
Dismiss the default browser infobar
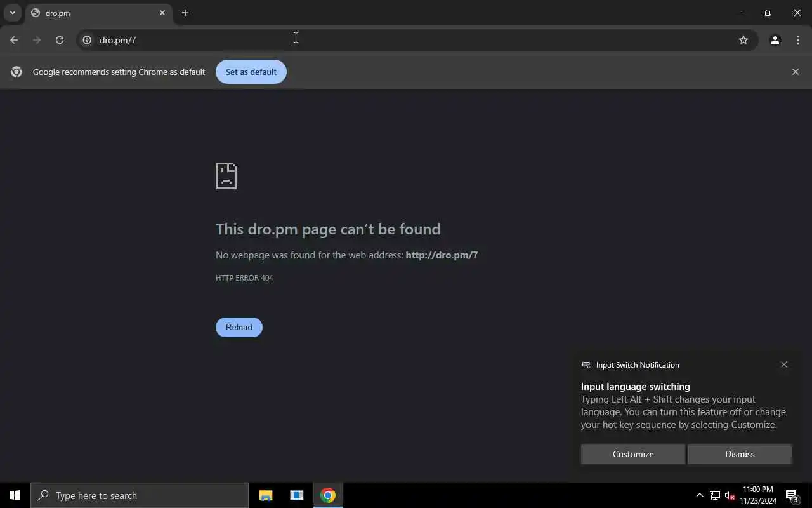[796, 72]
